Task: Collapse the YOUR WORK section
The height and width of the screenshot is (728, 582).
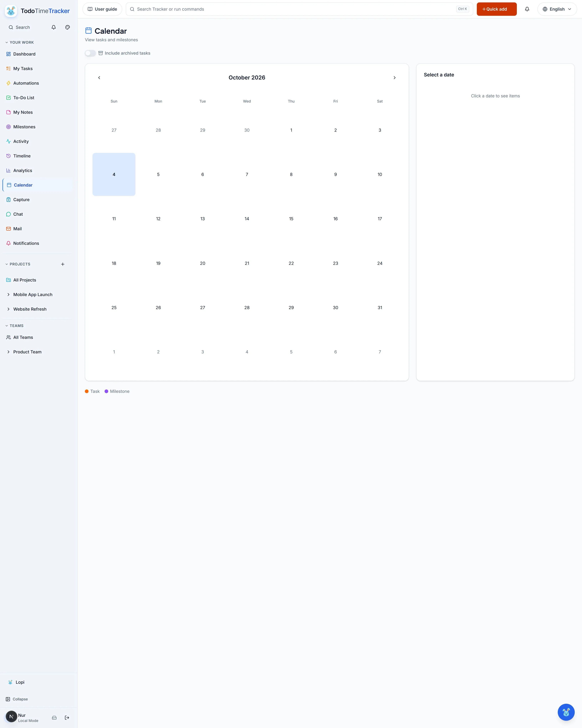Action: tap(20, 43)
